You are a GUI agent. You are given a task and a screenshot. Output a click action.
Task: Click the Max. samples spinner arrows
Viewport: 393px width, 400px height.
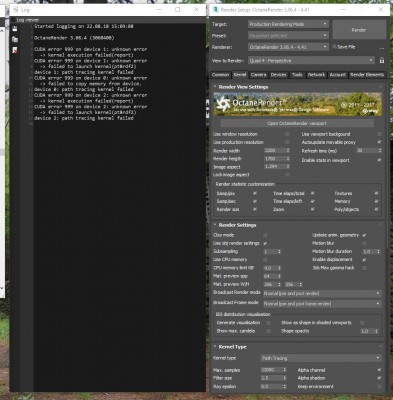(285, 370)
